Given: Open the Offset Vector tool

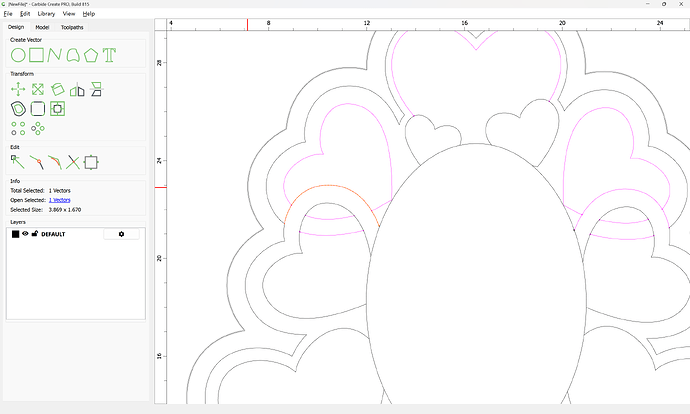Looking at the screenshot, I should pyautogui.click(x=18, y=109).
